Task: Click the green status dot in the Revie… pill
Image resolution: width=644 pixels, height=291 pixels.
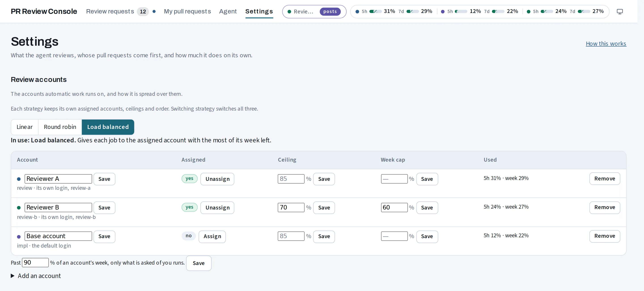Action: pyautogui.click(x=289, y=11)
